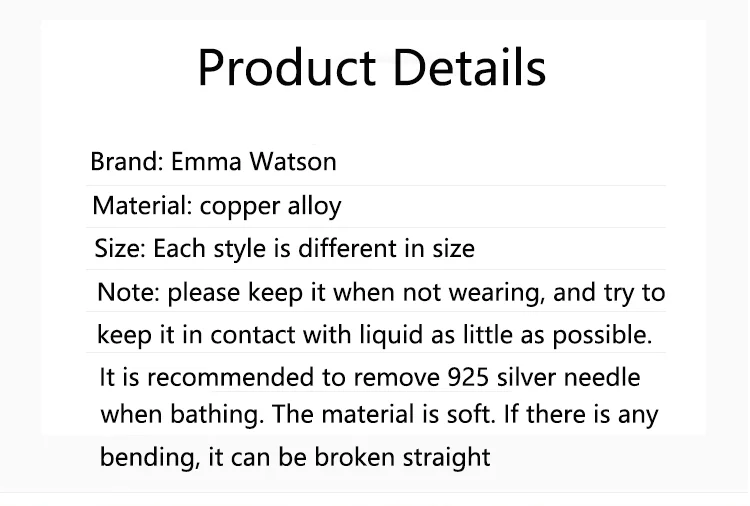Click the words "If there is any"
This screenshot has width=750, height=506.
pyautogui.click(x=581, y=414)
